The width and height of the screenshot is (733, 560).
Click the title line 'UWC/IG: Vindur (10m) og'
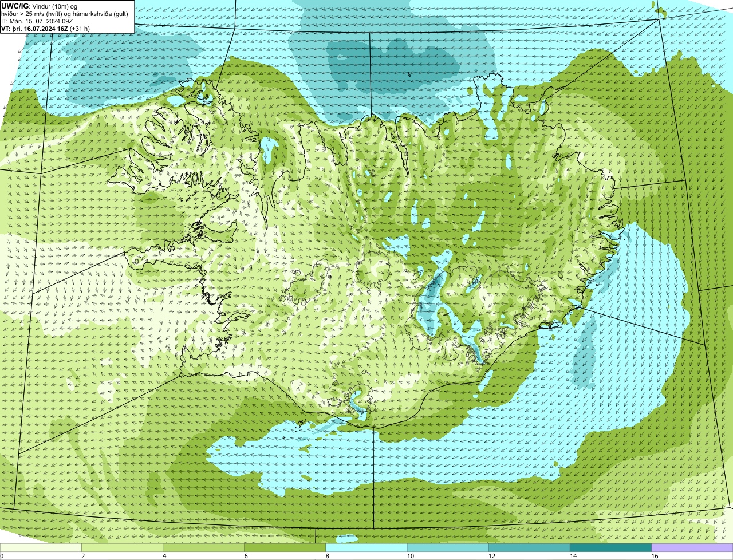(x=40, y=6)
